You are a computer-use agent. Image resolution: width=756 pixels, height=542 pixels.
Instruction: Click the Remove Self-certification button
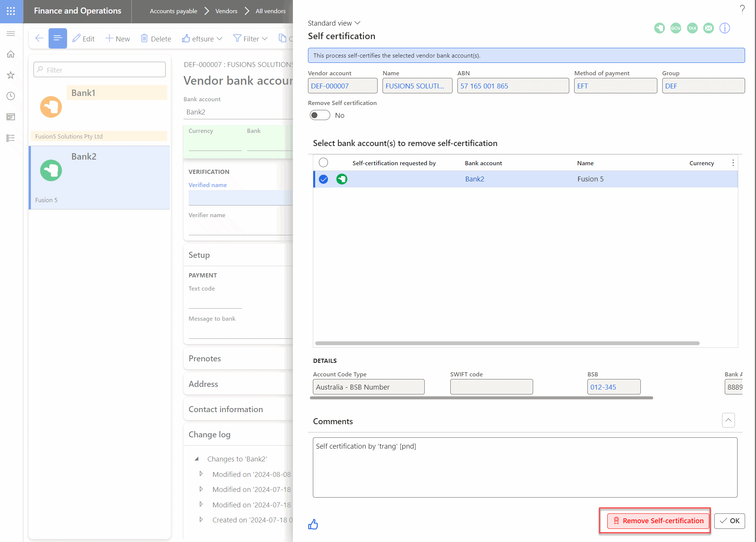point(658,521)
